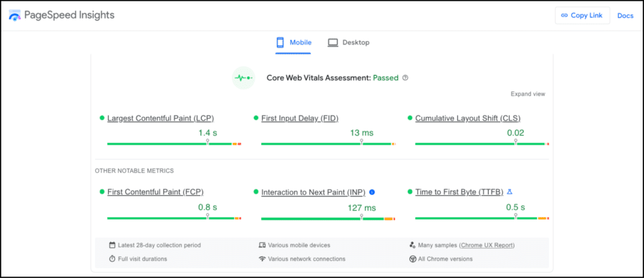644x278 pixels.
Task: Open First Input Delay (FID) link
Action: click(x=300, y=119)
